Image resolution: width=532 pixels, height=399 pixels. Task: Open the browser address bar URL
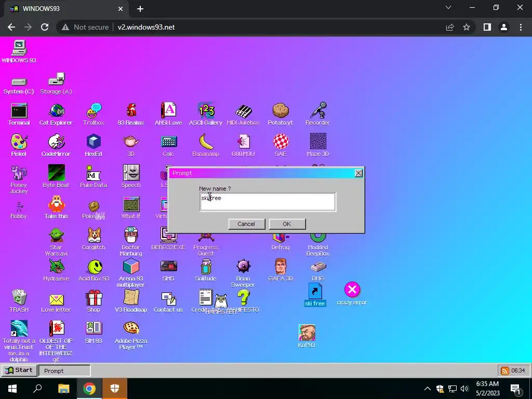146,27
